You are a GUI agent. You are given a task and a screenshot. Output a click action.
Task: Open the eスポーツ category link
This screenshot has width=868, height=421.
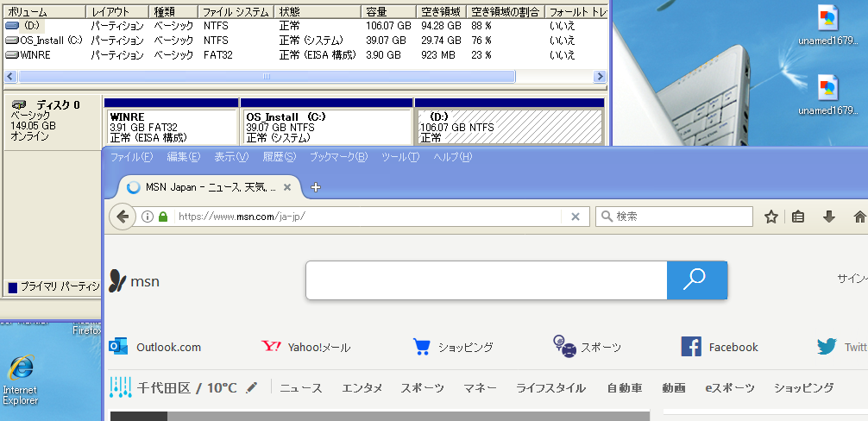730,388
